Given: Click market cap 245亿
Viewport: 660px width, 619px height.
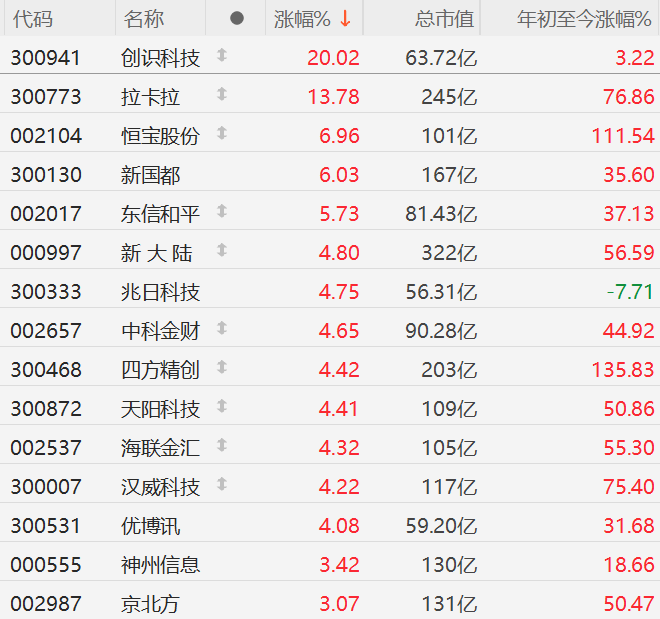Looking at the screenshot, I should pos(450,97).
